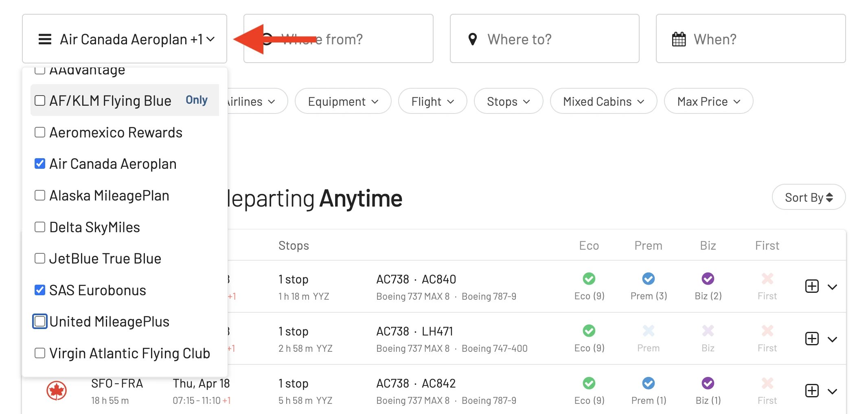Image resolution: width=868 pixels, height=414 pixels.
Task: Click blue Prem checkmark for AC738 AC842
Action: click(649, 383)
